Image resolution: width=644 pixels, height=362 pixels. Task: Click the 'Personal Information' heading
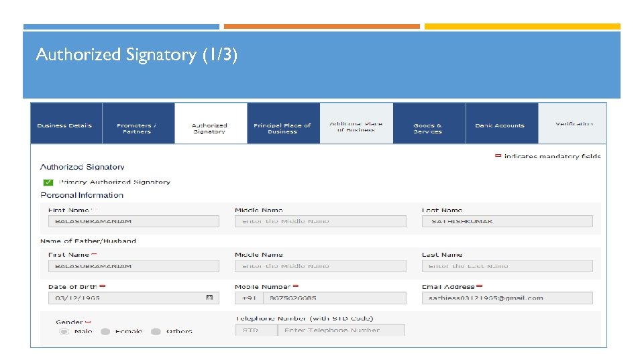[x=82, y=195]
